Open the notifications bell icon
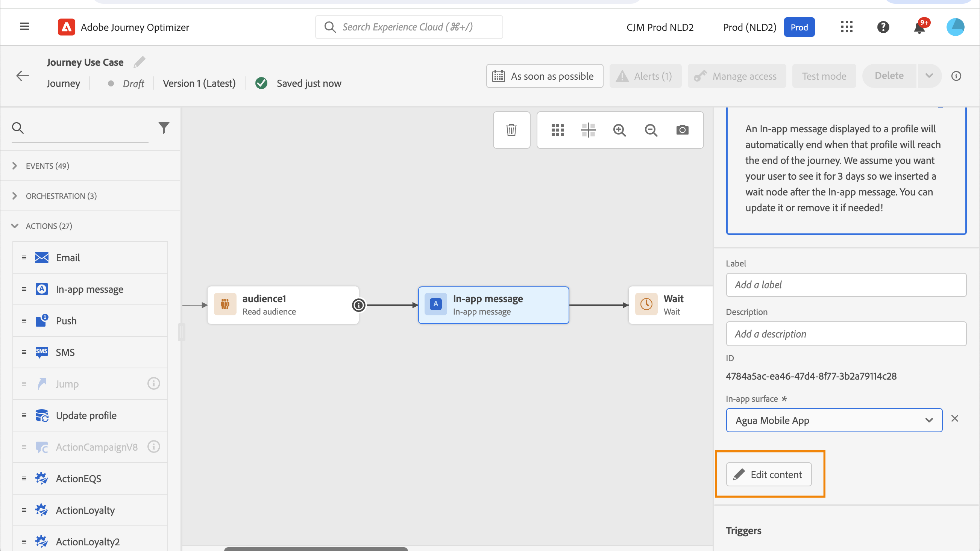Viewport: 980px width, 551px height. pyautogui.click(x=919, y=27)
